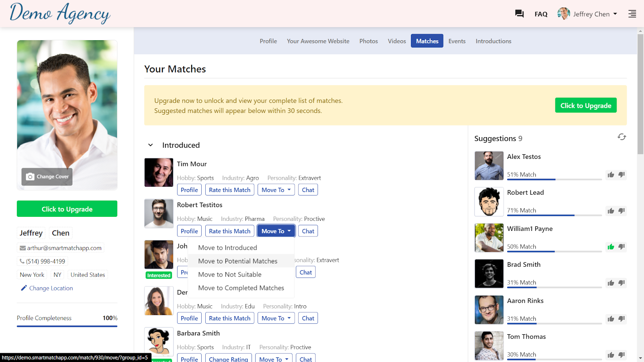
Task: Open the hamburger menu at top right
Action: pyautogui.click(x=632, y=13)
